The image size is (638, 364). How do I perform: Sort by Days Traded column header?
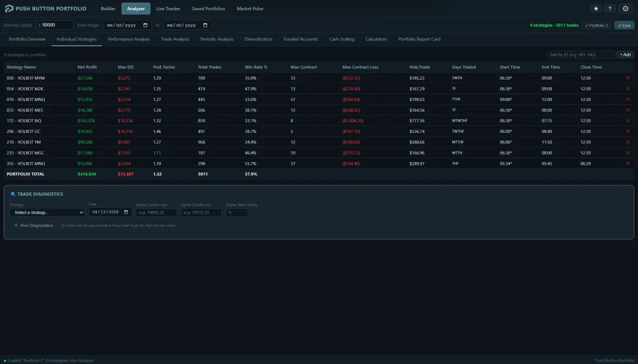coord(464,67)
